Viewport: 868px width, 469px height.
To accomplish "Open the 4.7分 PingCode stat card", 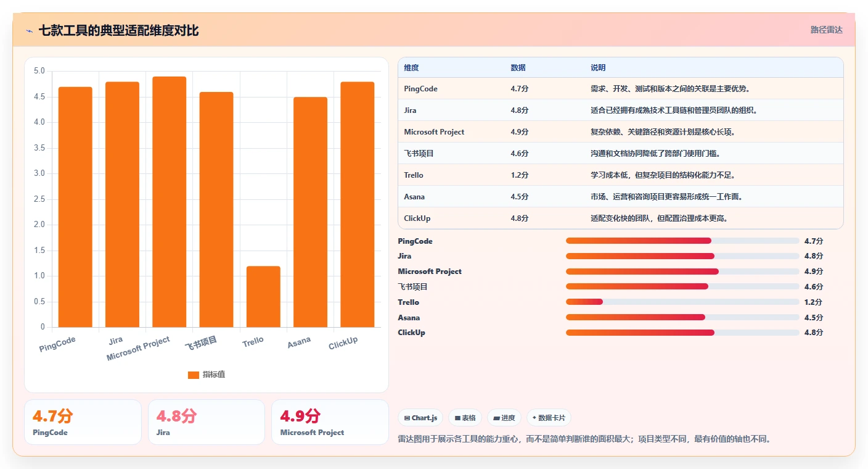I will pos(83,422).
